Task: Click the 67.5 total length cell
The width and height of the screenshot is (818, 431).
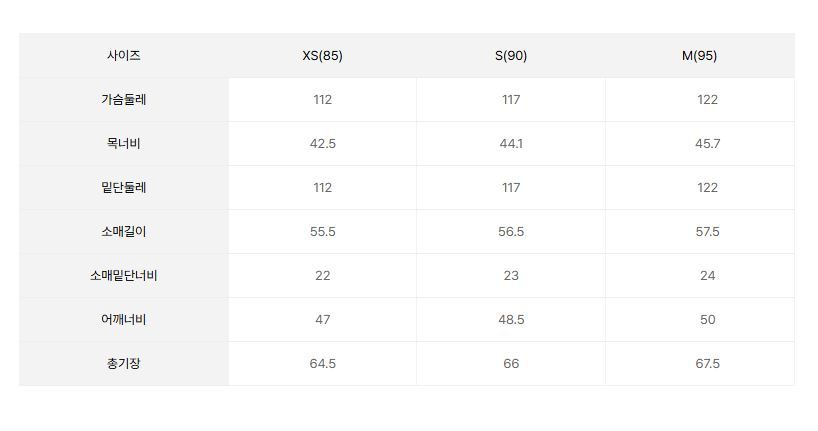Action: pyautogui.click(x=707, y=364)
